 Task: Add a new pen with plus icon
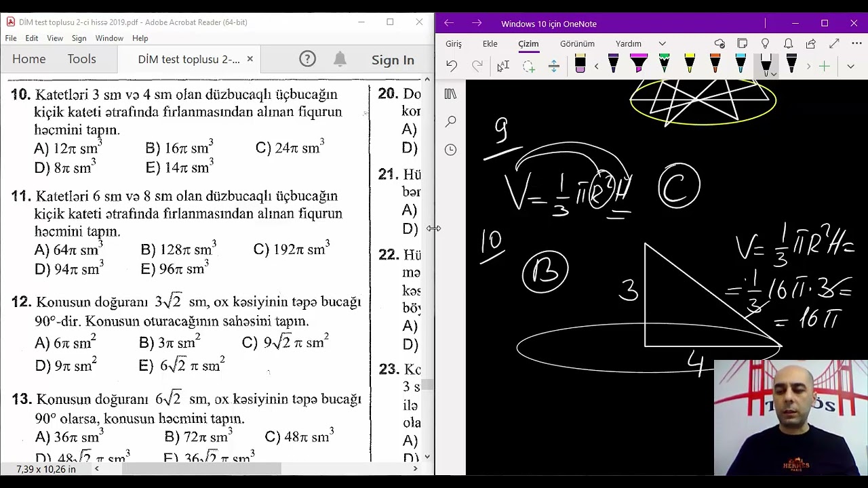tap(825, 66)
